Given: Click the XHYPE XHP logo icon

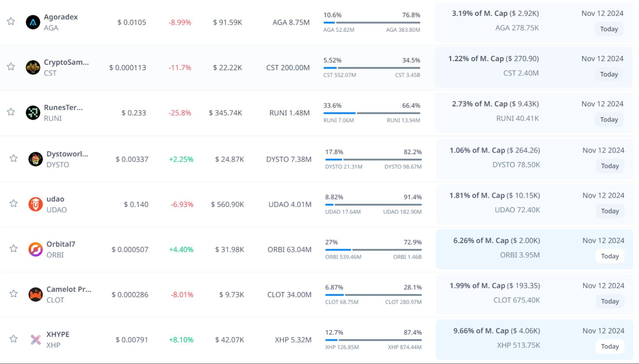Looking at the screenshot, I should 35,340.
